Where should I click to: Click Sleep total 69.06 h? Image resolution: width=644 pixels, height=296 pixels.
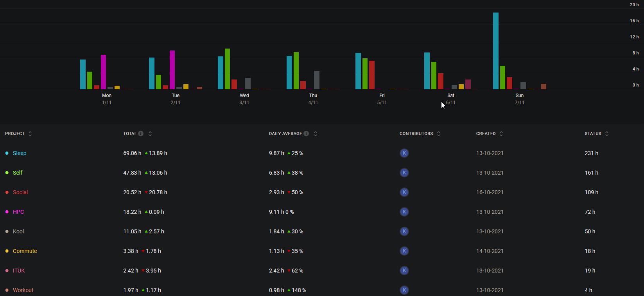click(133, 153)
